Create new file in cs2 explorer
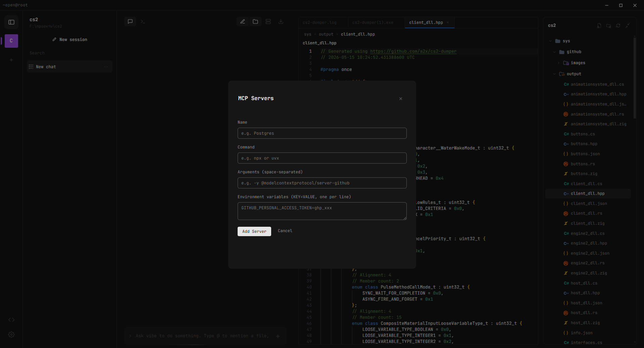The image size is (644, 348). [x=599, y=26]
